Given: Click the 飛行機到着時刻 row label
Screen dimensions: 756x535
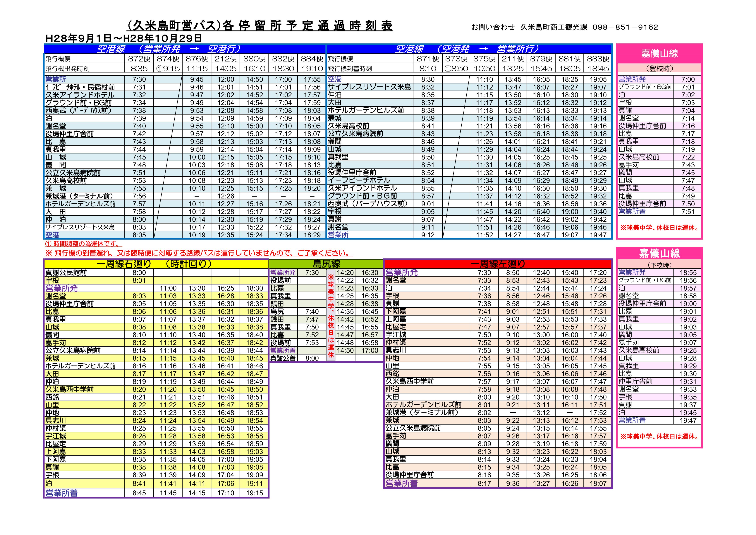Looking at the screenshot, I should [350, 69].
